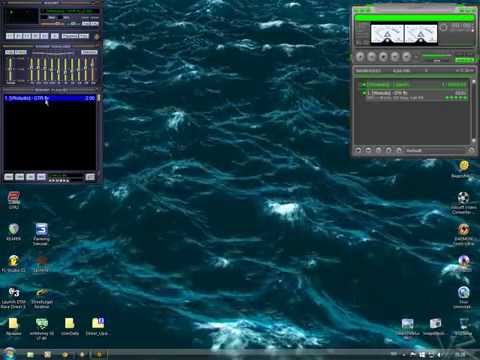Click the left VU meter in modern player

point(387,34)
